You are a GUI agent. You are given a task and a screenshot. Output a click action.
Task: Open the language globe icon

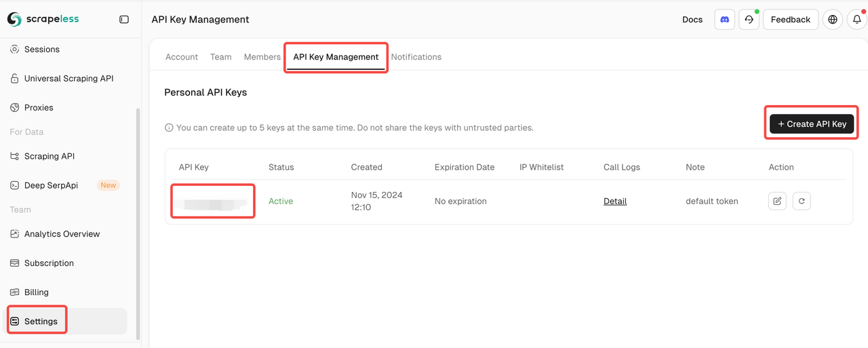[833, 20]
